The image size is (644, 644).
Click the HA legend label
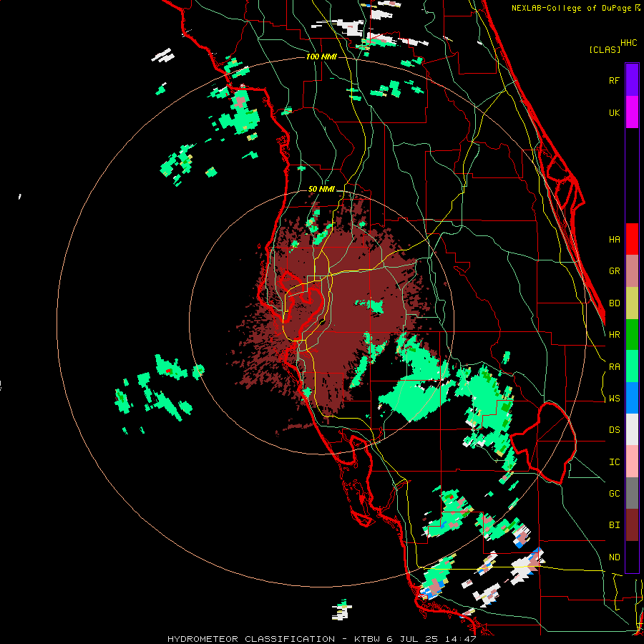(x=614, y=239)
